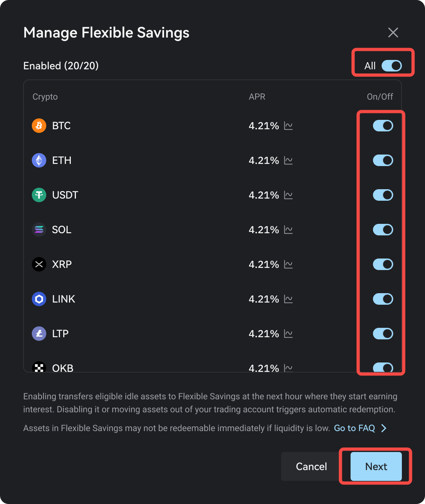Follow the Go to FAQ link
The width and height of the screenshot is (425, 504).
pos(355,428)
